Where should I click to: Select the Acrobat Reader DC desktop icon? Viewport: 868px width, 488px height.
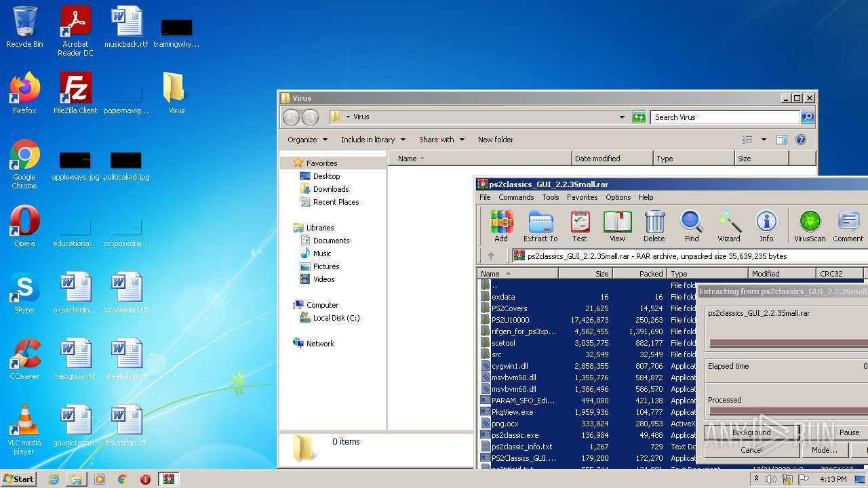(75, 31)
